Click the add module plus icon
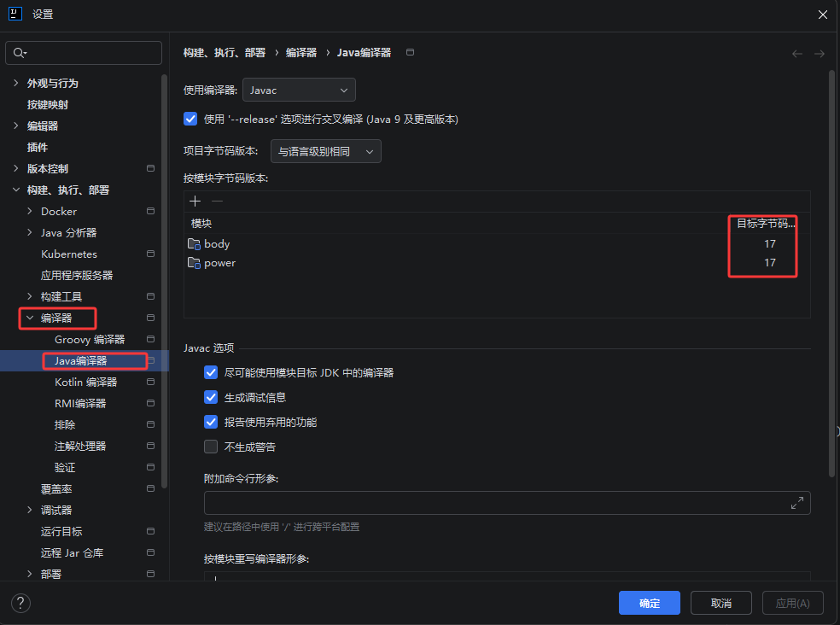 (195, 201)
